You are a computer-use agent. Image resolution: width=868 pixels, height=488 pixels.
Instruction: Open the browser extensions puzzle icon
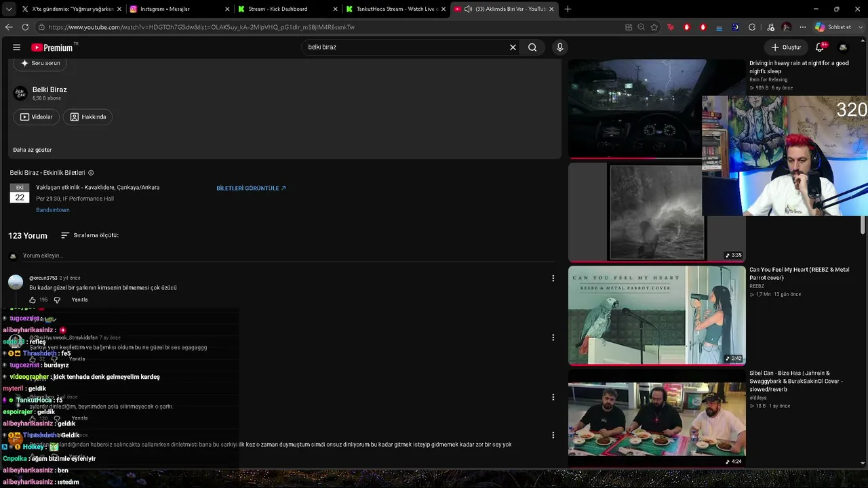click(x=752, y=27)
